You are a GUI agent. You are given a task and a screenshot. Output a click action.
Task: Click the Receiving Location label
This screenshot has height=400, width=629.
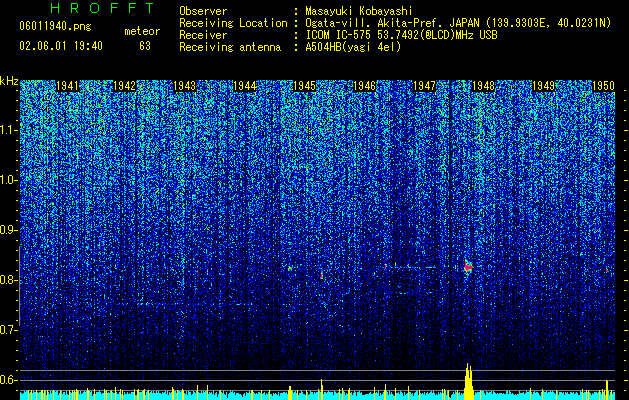[233, 23]
